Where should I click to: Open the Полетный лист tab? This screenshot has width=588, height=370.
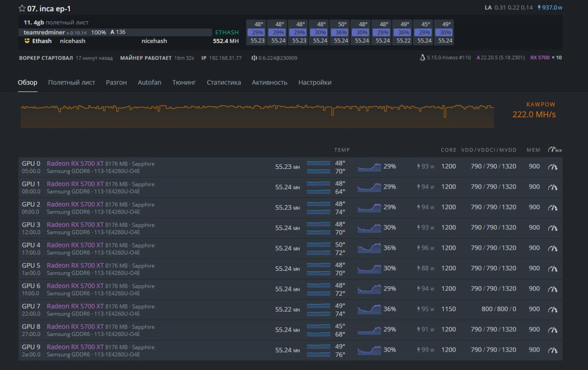pyautogui.click(x=71, y=82)
